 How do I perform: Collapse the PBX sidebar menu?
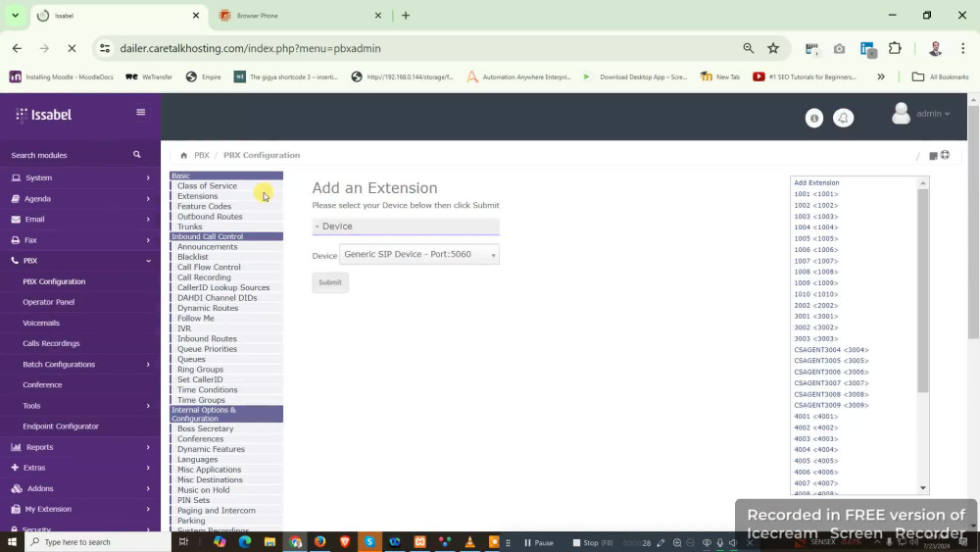[80, 261]
